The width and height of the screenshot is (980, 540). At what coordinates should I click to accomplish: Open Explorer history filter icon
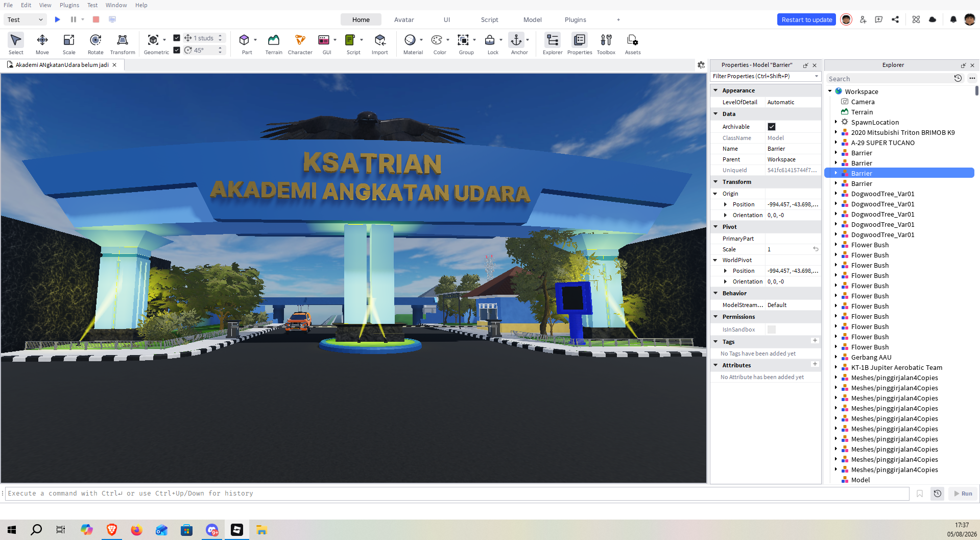click(958, 78)
